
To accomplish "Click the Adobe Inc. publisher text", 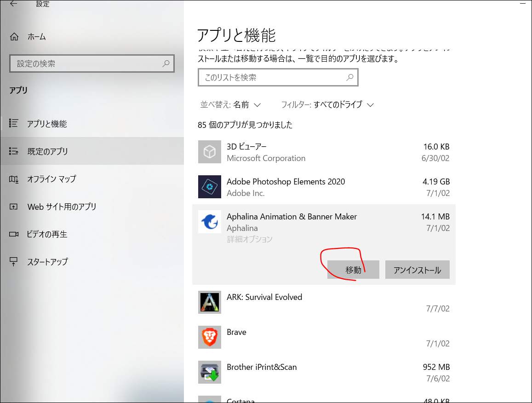I will pyautogui.click(x=246, y=193).
